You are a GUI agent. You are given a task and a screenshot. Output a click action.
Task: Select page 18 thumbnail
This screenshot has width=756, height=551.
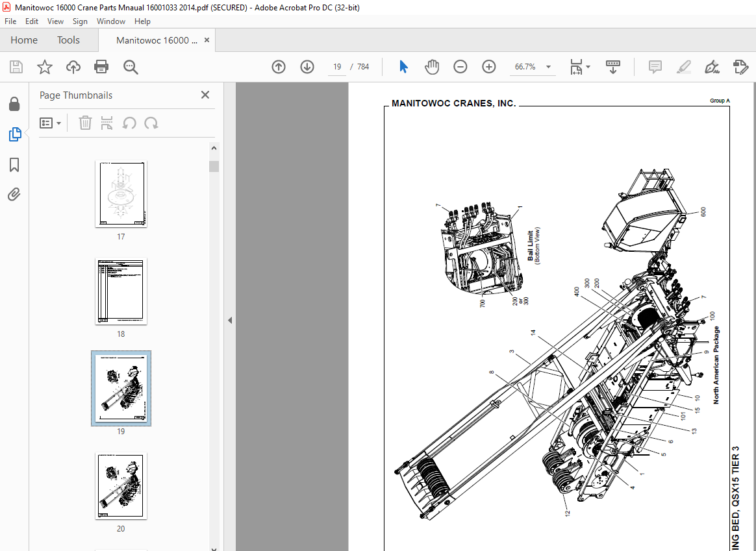click(121, 291)
